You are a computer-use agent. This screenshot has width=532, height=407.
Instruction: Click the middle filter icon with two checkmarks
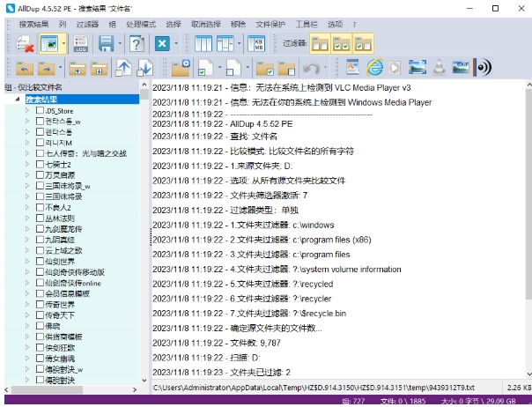(342, 44)
